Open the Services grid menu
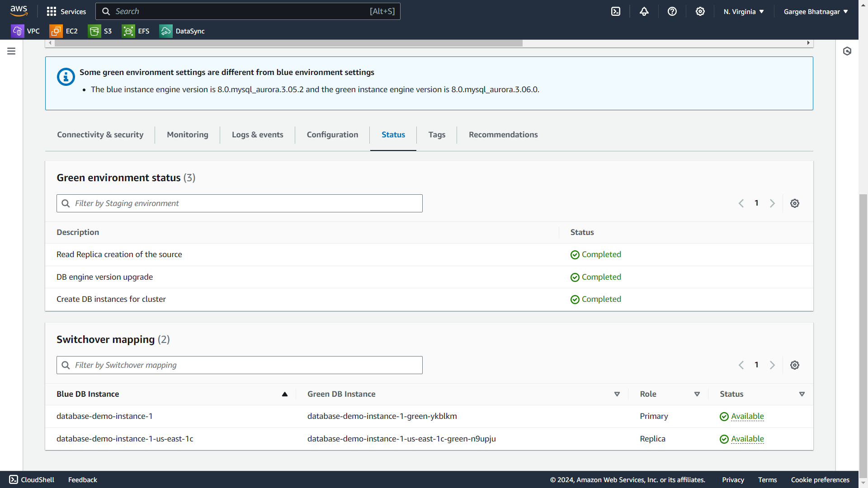This screenshot has width=868, height=488. click(66, 11)
